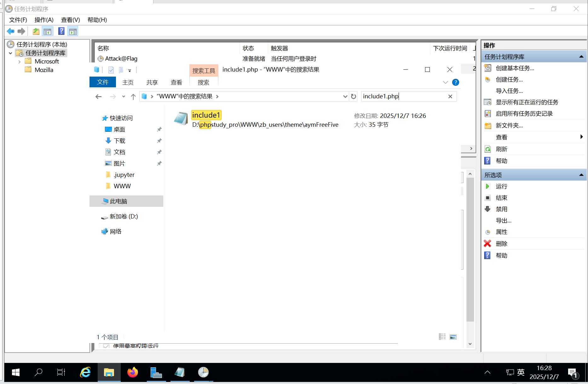Open 新加卷 (D:) drive
Image resolution: width=588 pixels, height=384 pixels.
point(124,216)
